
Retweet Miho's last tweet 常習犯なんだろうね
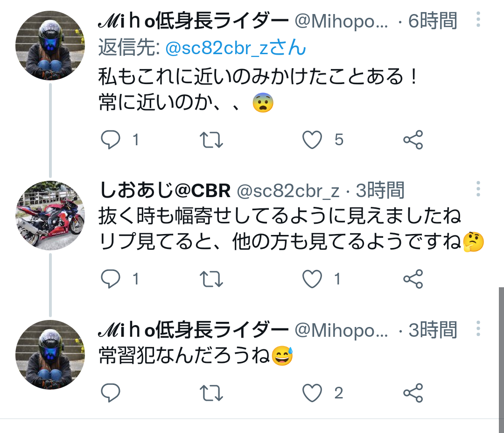(211, 393)
